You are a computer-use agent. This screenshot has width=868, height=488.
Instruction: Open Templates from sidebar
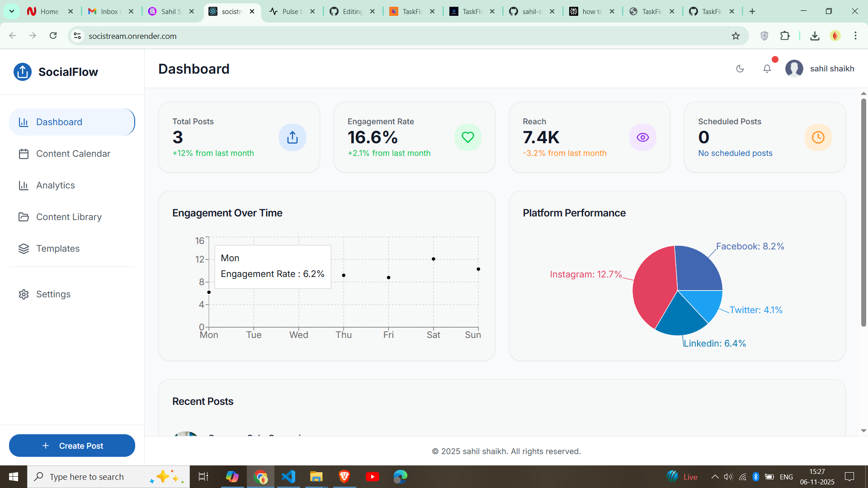point(57,249)
